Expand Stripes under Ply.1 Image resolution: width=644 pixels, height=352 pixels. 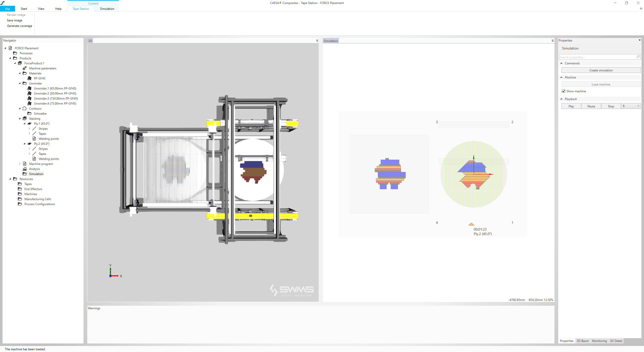[29, 128]
